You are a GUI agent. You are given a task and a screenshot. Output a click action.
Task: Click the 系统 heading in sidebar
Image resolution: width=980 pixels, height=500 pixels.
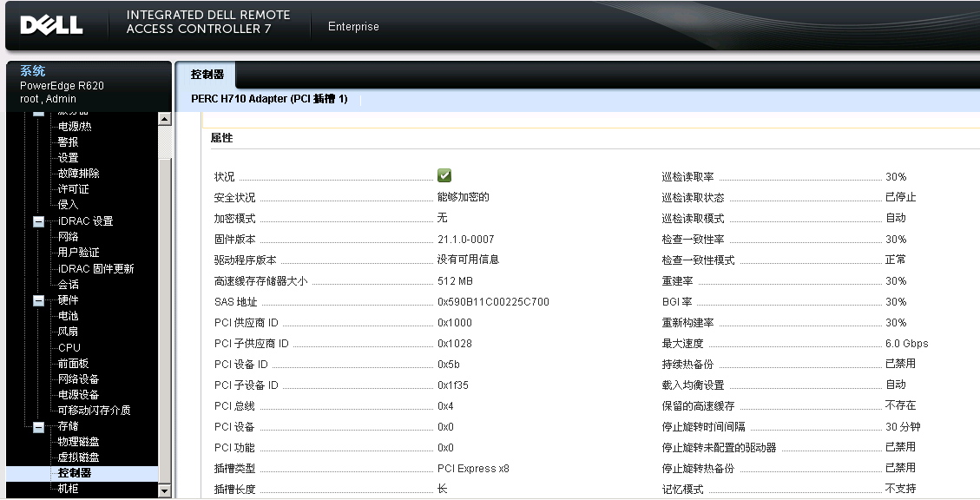pyautogui.click(x=32, y=70)
